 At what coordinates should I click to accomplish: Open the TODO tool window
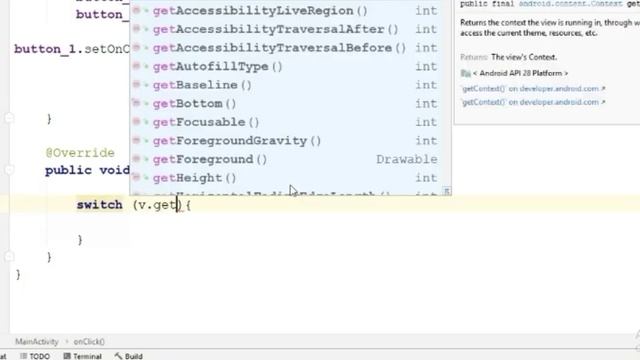pos(35,356)
